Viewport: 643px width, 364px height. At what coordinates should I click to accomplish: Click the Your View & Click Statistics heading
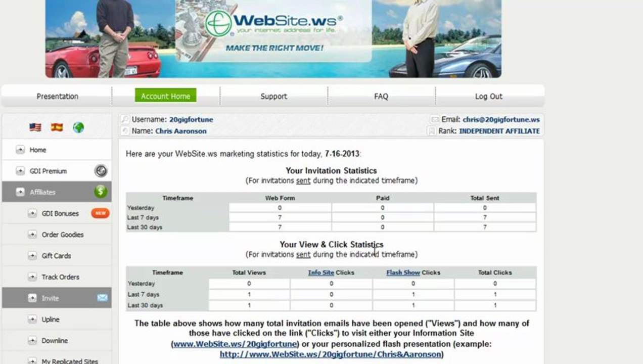(332, 245)
